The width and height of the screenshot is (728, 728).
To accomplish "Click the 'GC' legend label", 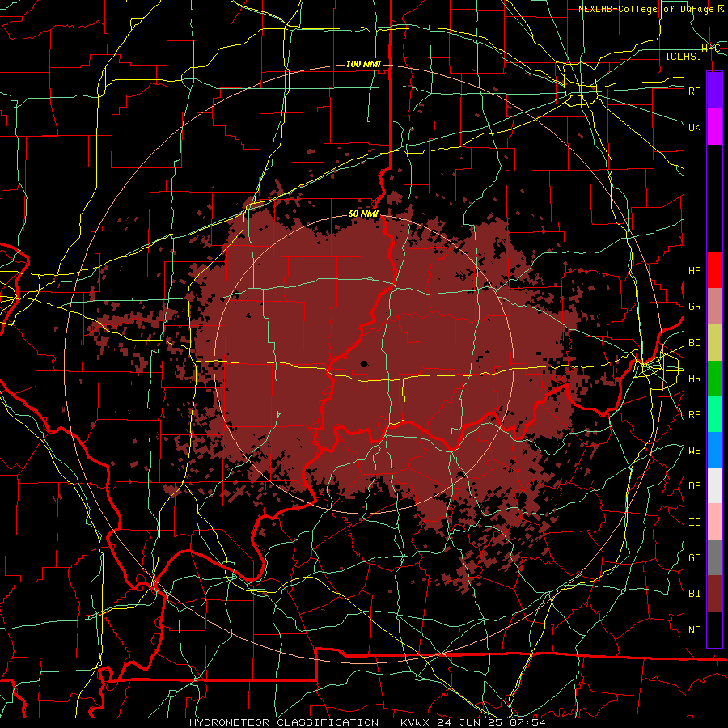I will (x=695, y=558).
